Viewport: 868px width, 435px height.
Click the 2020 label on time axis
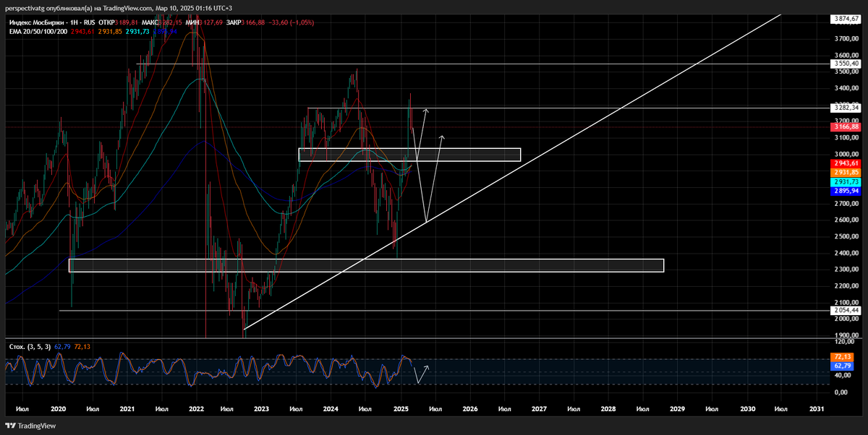tap(59, 408)
